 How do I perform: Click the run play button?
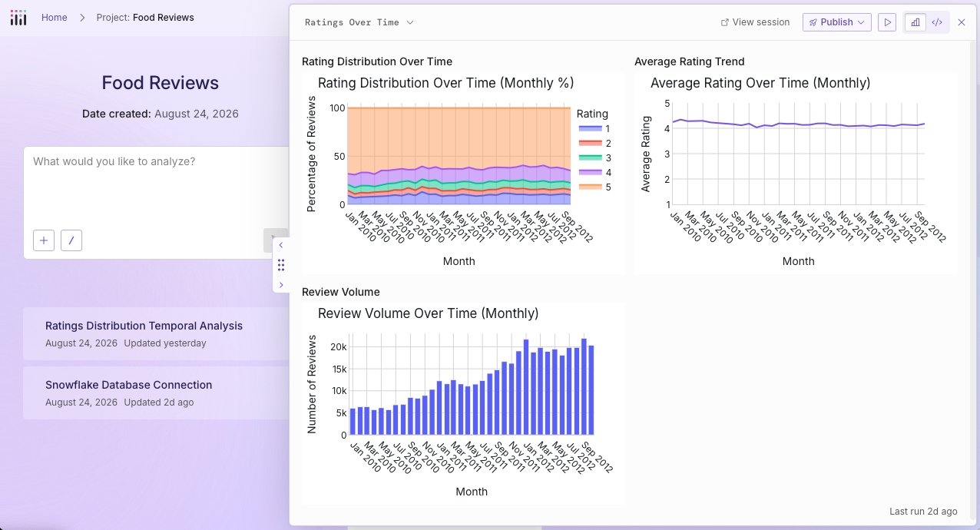[887, 22]
